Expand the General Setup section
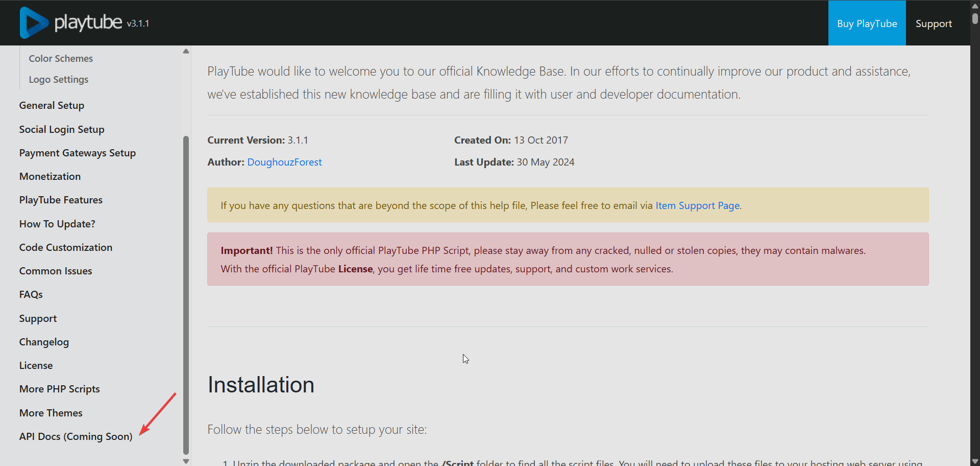This screenshot has height=466, width=980. pos(52,105)
